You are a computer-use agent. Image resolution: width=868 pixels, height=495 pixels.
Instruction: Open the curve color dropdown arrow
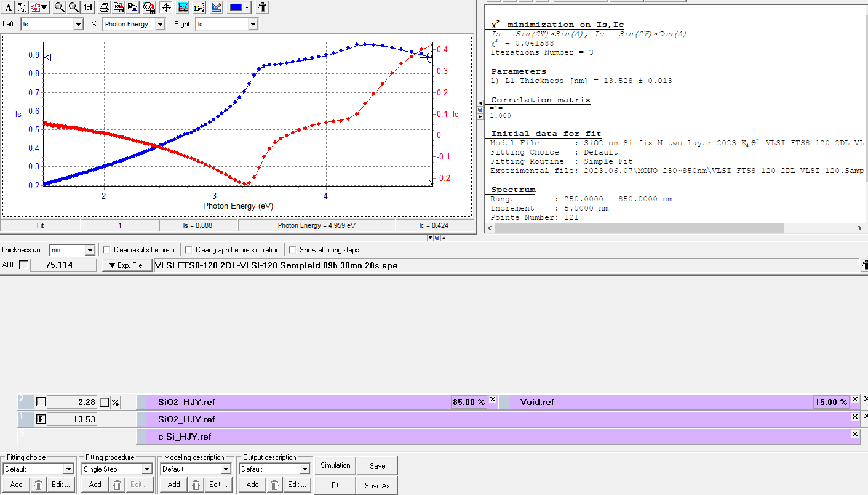tap(247, 7)
